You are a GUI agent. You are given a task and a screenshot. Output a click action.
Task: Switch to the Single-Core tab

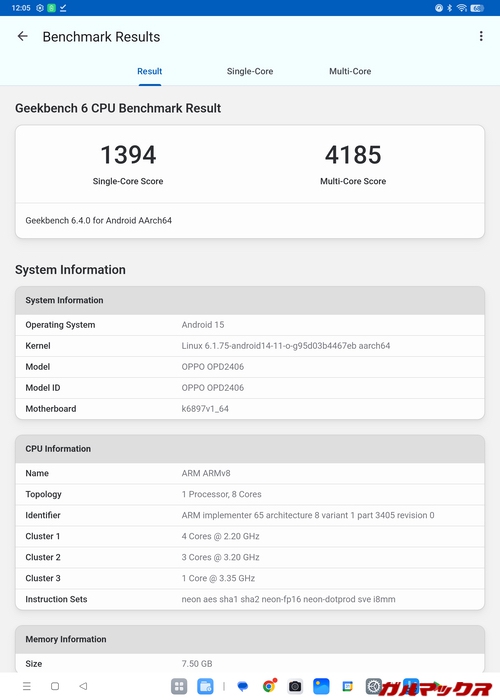pyautogui.click(x=250, y=71)
